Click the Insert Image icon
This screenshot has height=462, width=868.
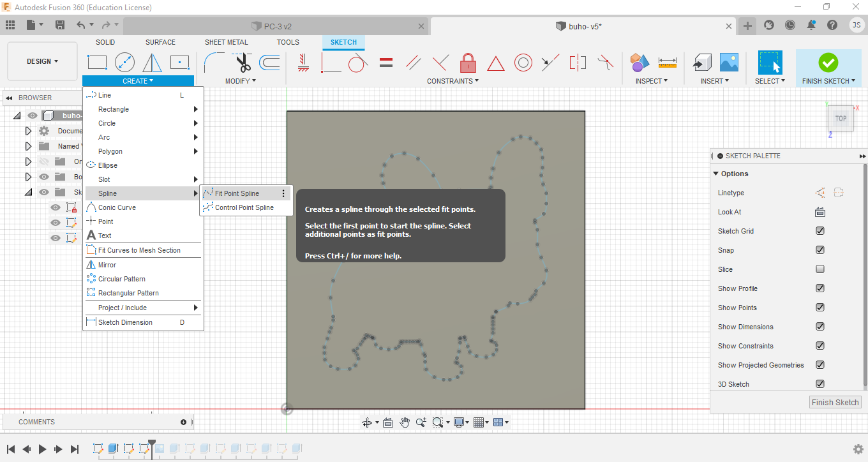pyautogui.click(x=729, y=62)
